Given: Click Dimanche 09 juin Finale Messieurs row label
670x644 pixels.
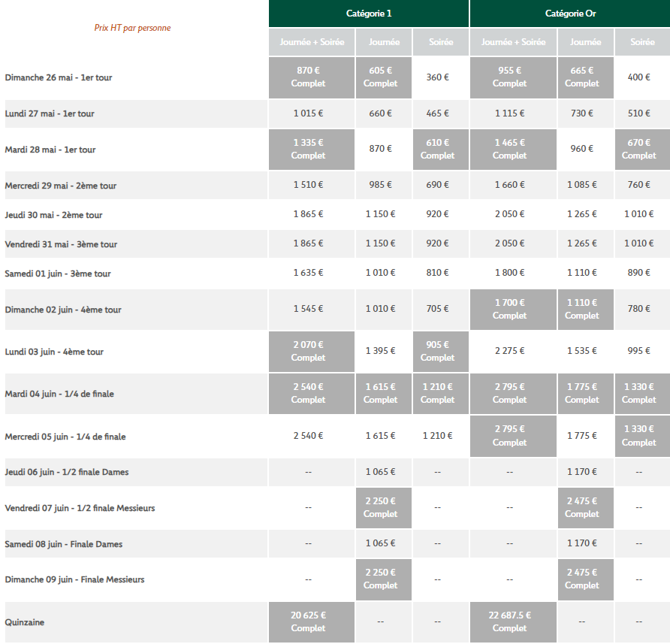Looking at the screenshot, I should coord(74,579).
